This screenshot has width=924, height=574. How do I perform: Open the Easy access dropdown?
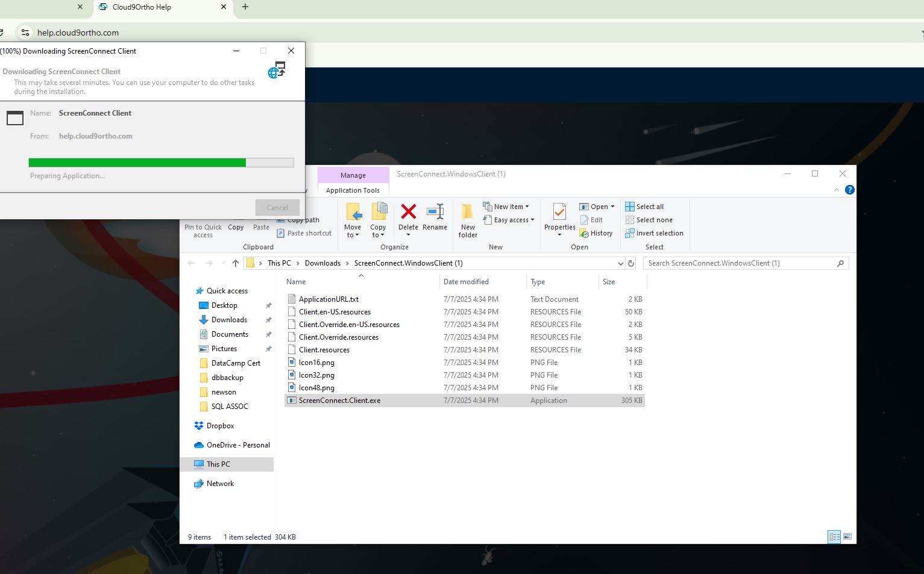coord(509,220)
